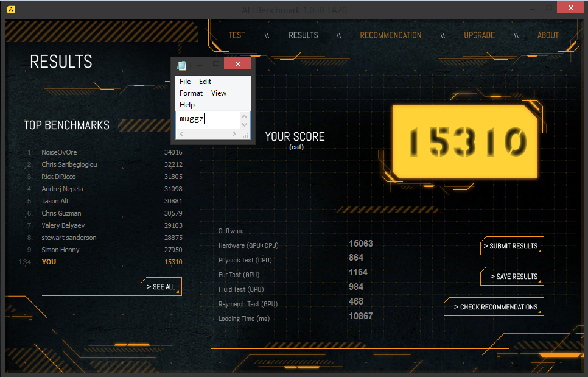Click CHECK RECOMMENDATIONS button
The height and width of the screenshot is (377, 588).
pos(494,307)
